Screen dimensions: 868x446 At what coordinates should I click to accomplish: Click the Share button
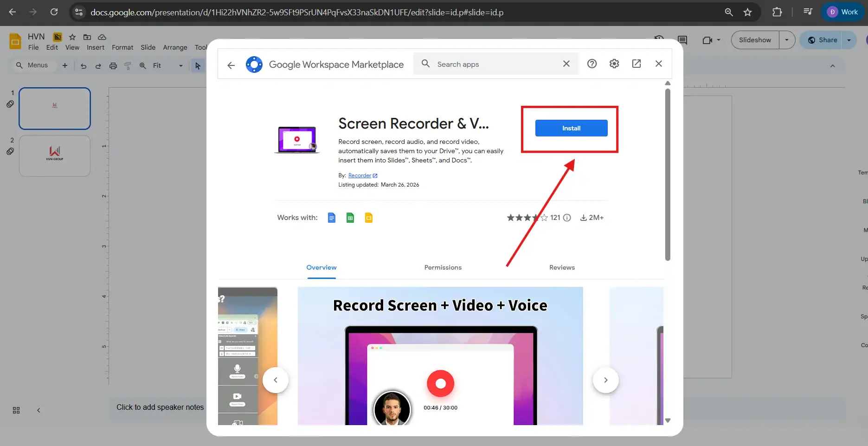point(823,40)
